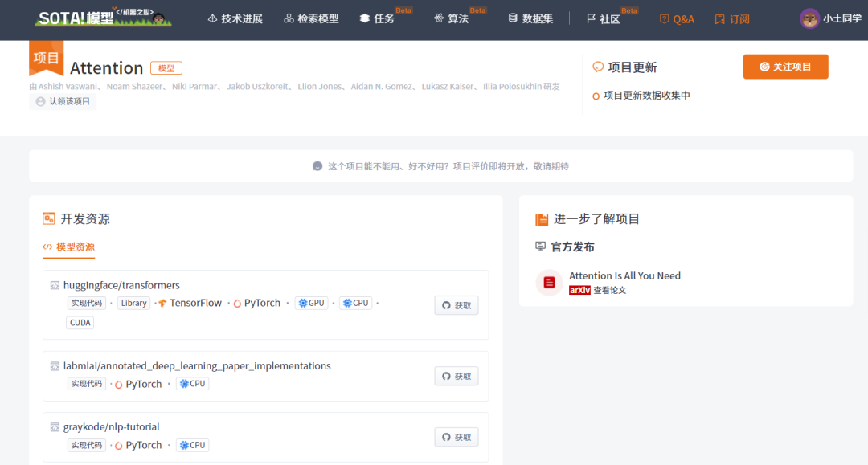Open the Attention Is All You Need paper

coord(625,276)
